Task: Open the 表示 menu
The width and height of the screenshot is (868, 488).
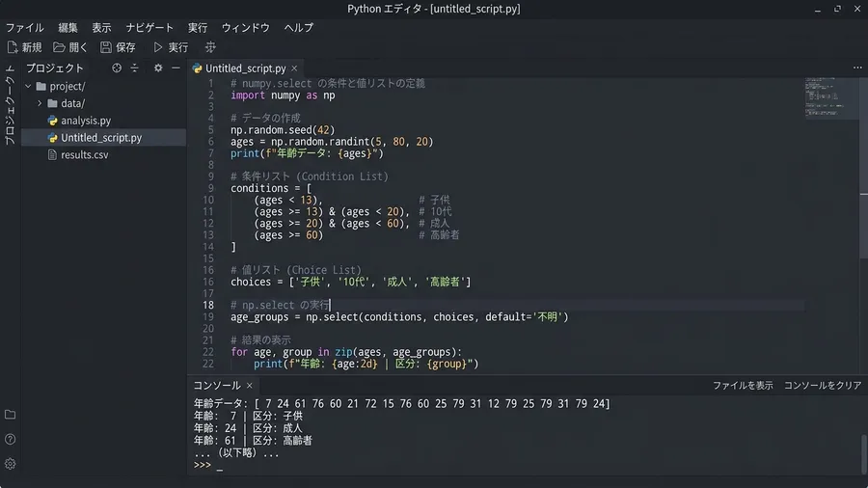Action: click(x=101, y=28)
